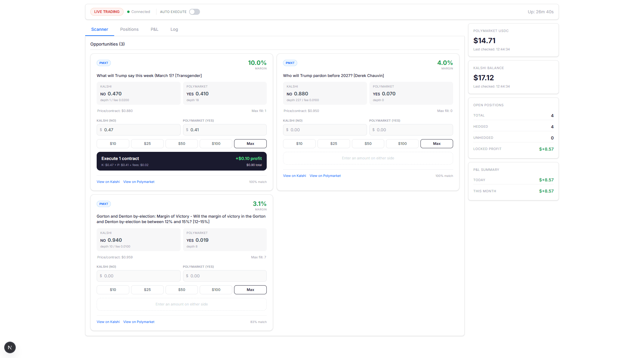Open View on Polymarket for Trump Transgender market
The width and height of the screenshot is (644, 358).
[139, 182]
